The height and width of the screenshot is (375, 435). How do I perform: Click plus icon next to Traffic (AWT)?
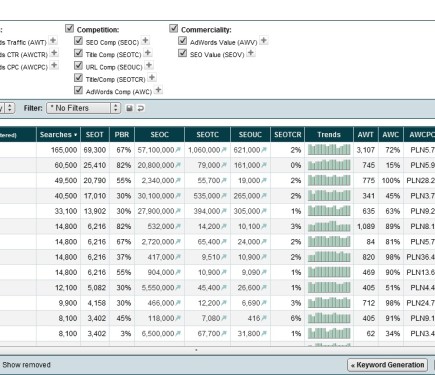coord(53,41)
